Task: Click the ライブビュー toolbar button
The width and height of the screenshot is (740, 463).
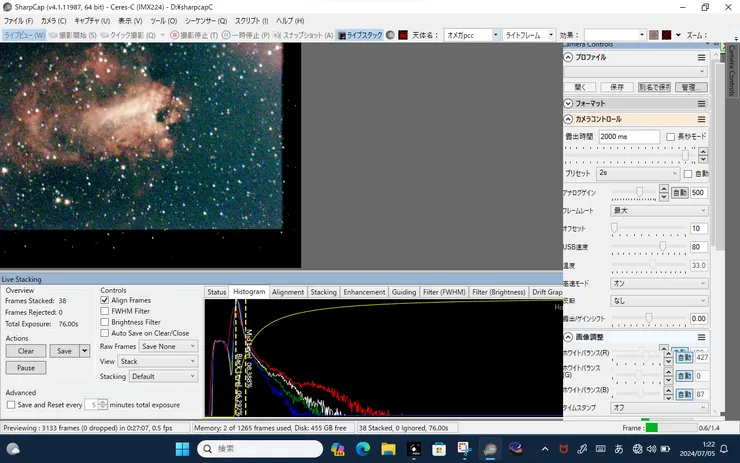Action: click(x=24, y=35)
